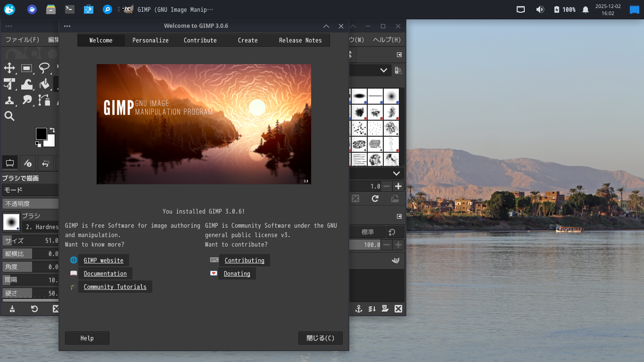
Task: Open the terminal from the taskbar
Action: [70, 9]
